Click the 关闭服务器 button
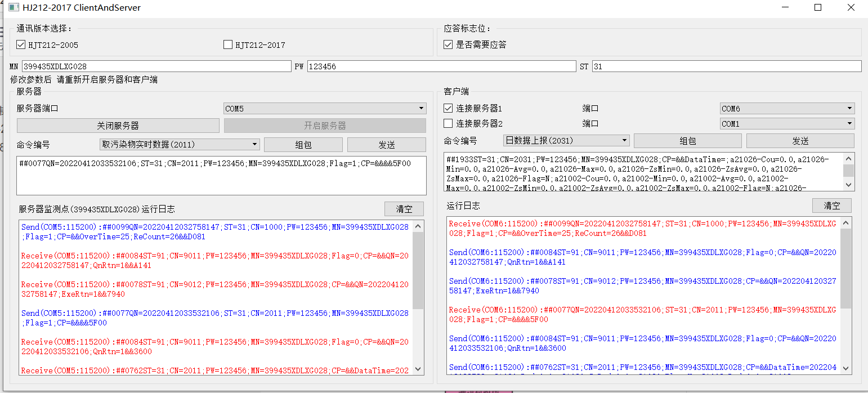Screen dimensions: 868x393 pos(120,125)
